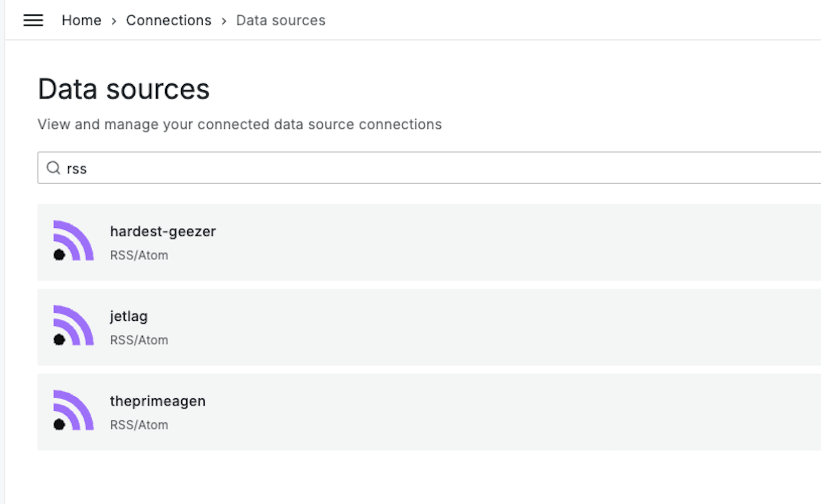Click RSS/Atom label under hardest-geezer
The image size is (821, 504).
(x=139, y=255)
